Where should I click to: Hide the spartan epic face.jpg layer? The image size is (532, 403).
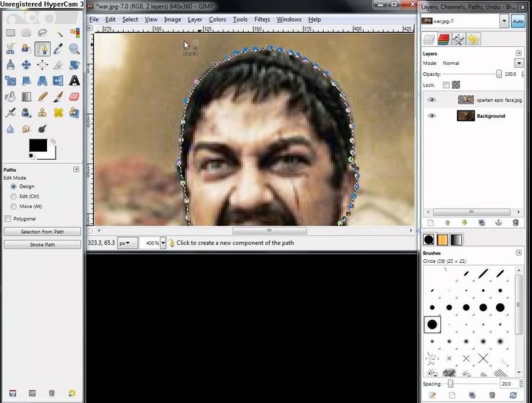pyautogui.click(x=432, y=100)
